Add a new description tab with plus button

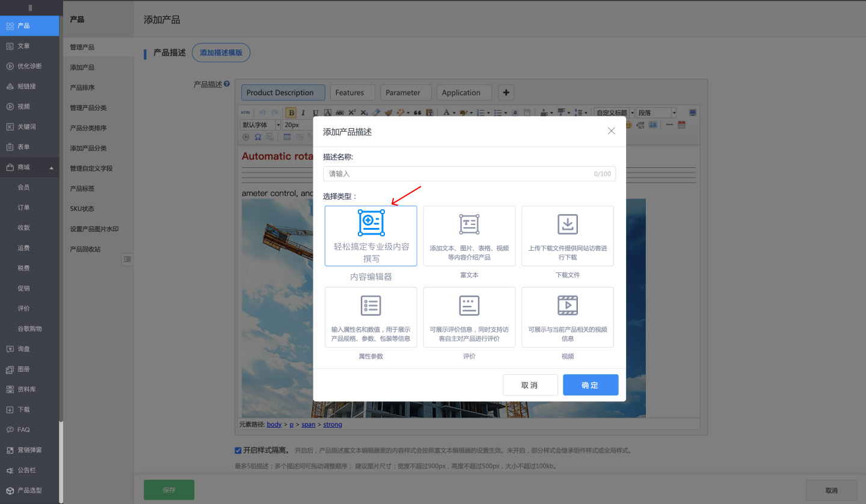(x=506, y=93)
